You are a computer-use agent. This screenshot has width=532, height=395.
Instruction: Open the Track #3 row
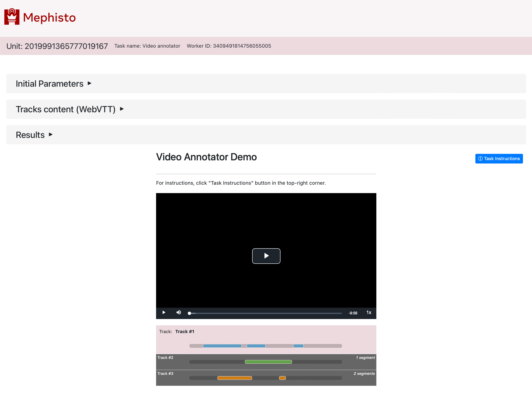(266, 378)
